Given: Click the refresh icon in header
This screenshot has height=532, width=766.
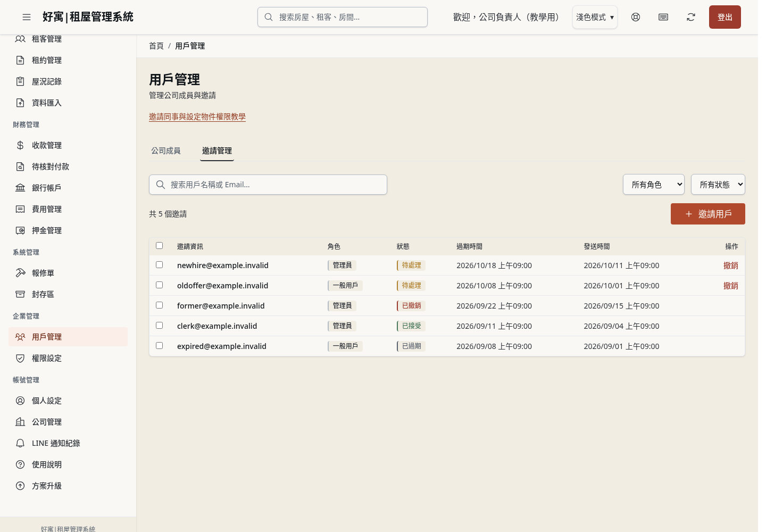Looking at the screenshot, I should (691, 17).
